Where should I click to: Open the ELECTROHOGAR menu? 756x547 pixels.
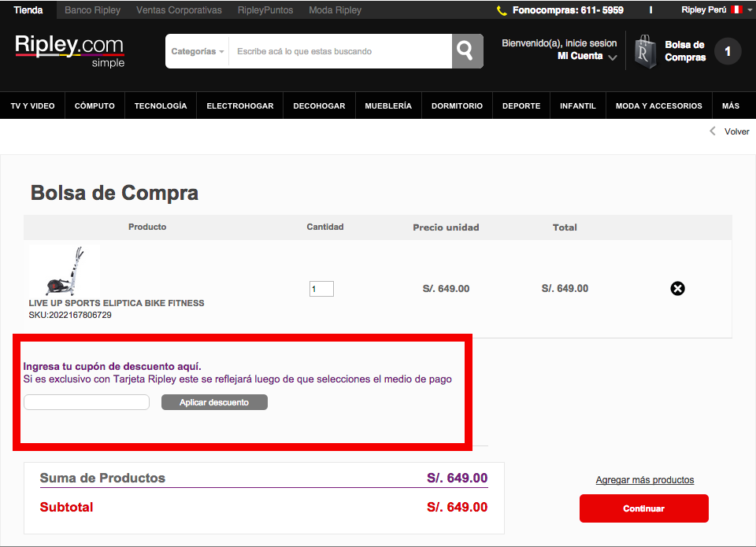[x=240, y=105]
